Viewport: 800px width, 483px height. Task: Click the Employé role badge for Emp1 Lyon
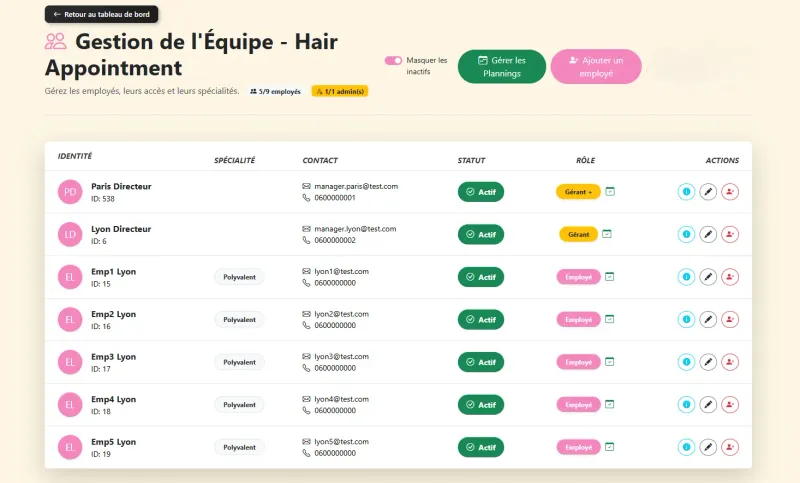pyautogui.click(x=579, y=277)
